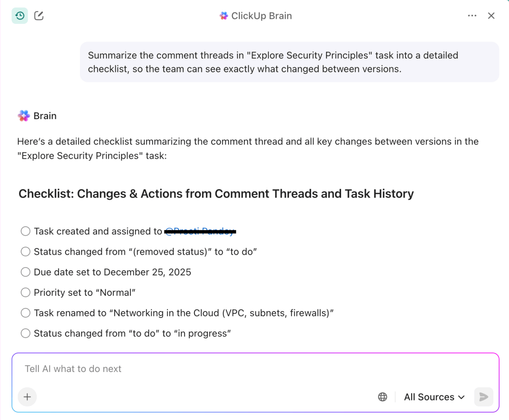The height and width of the screenshot is (420, 509).
Task: Click the struck-through Preeti Pandey mention
Action: coord(200,231)
